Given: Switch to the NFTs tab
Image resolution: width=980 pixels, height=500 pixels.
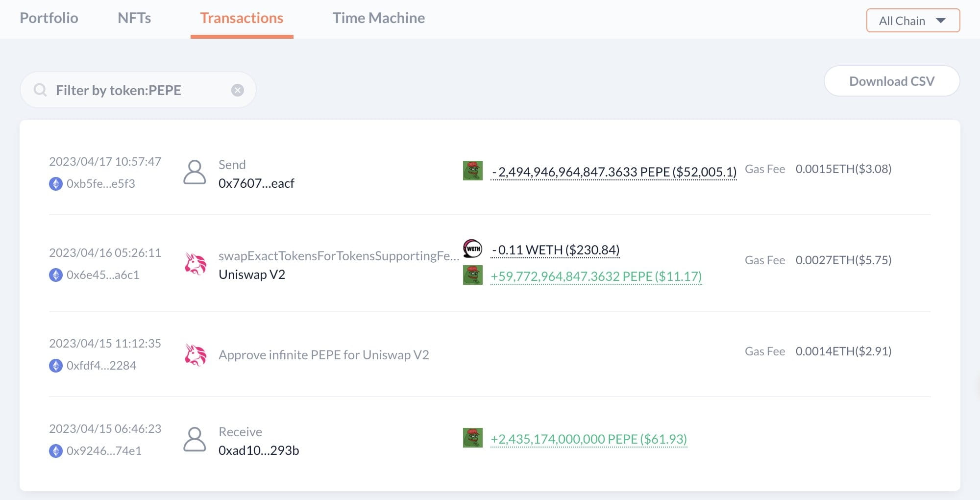Looking at the screenshot, I should coord(134,18).
